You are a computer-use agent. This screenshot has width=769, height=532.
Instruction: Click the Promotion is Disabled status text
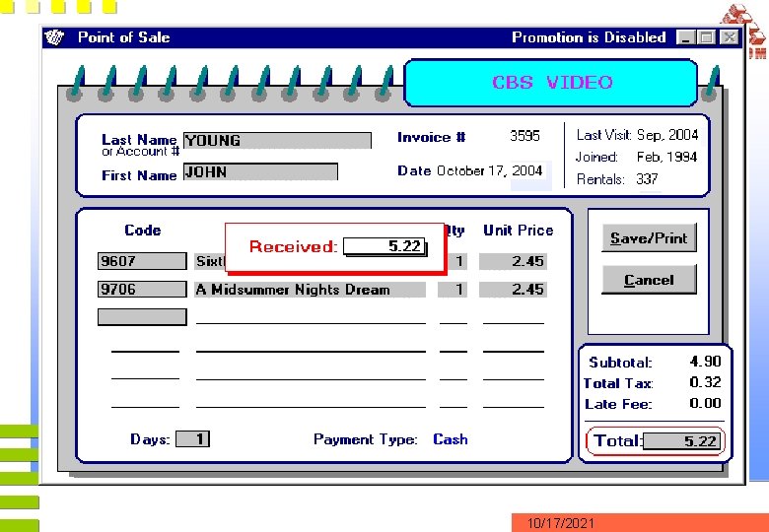(x=589, y=37)
